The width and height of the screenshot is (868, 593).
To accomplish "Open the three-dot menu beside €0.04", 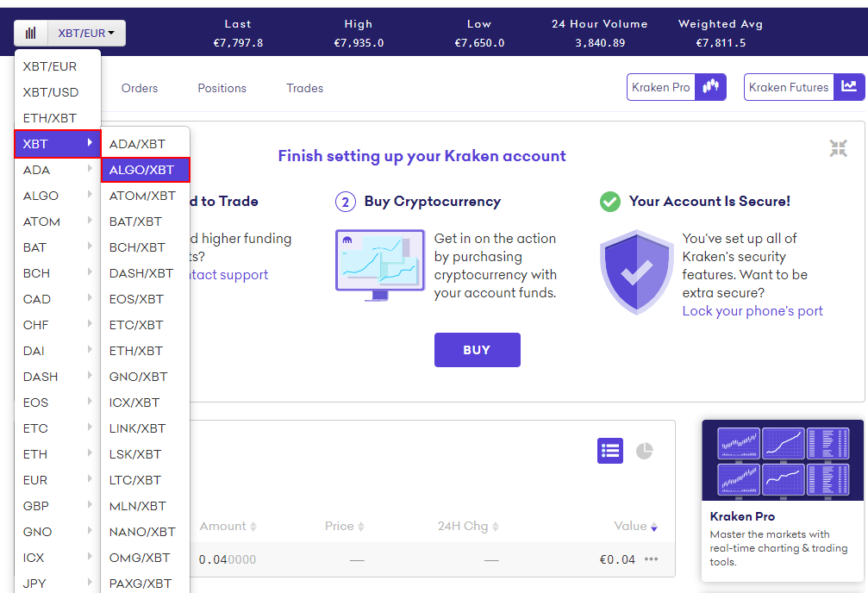I will coord(651,559).
